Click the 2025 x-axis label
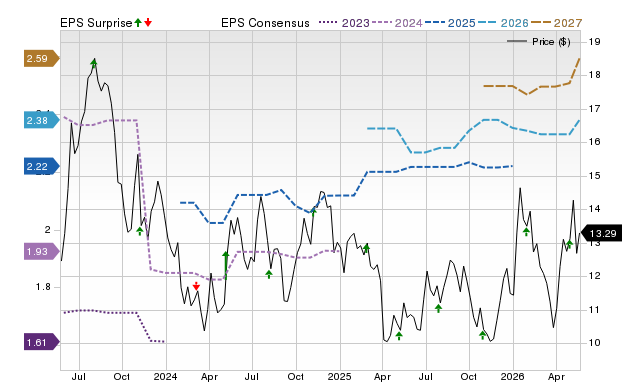This screenshot has width=640, height=382. click(x=340, y=376)
